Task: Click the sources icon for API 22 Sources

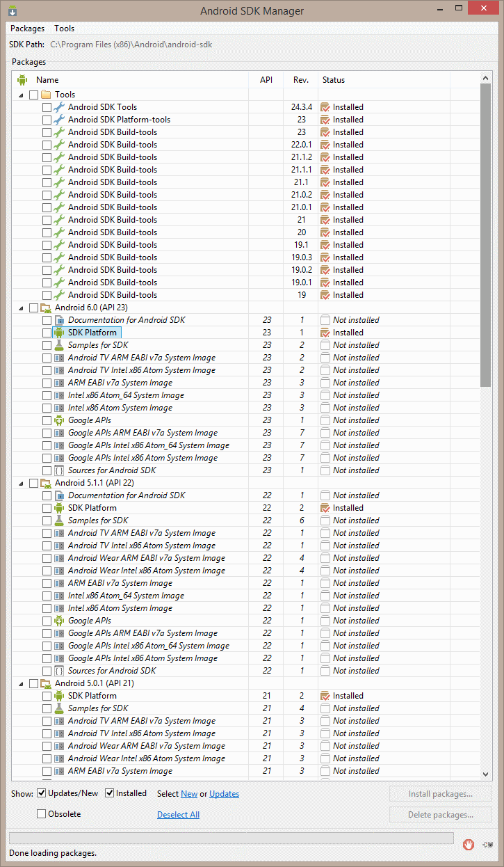Action: pyautogui.click(x=59, y=671)
